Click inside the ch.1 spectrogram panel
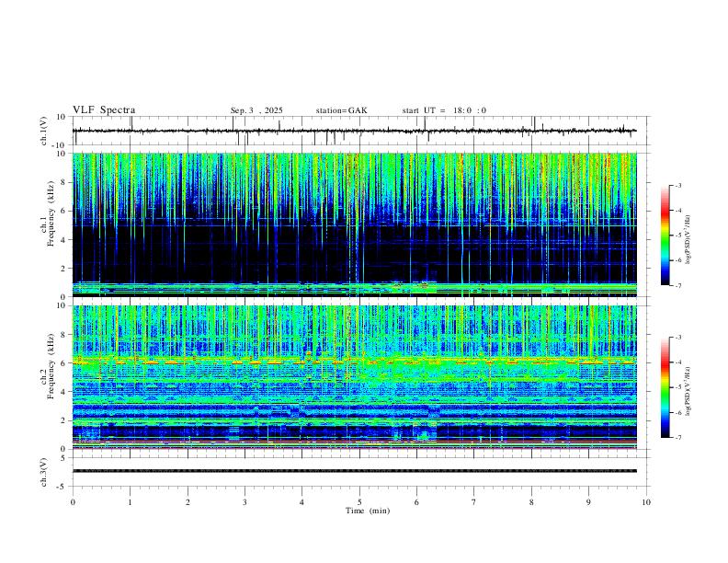728x563 pixels. point(355,224)
